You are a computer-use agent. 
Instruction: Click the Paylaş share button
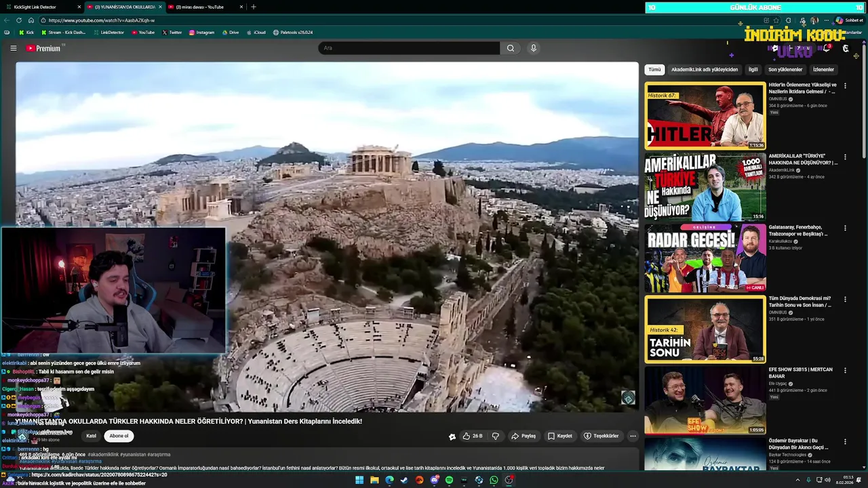click(524, 436)
